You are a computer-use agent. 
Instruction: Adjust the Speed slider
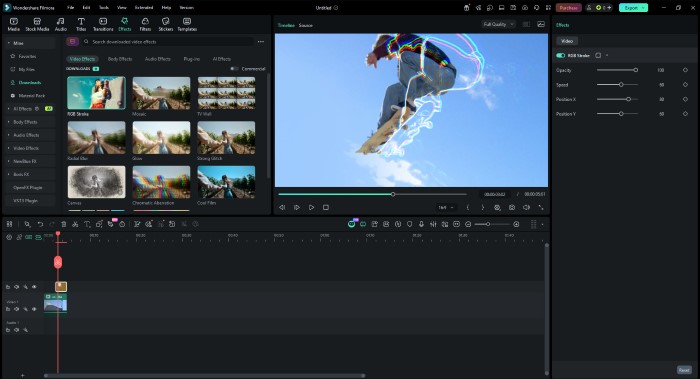[x=617, y=84]
